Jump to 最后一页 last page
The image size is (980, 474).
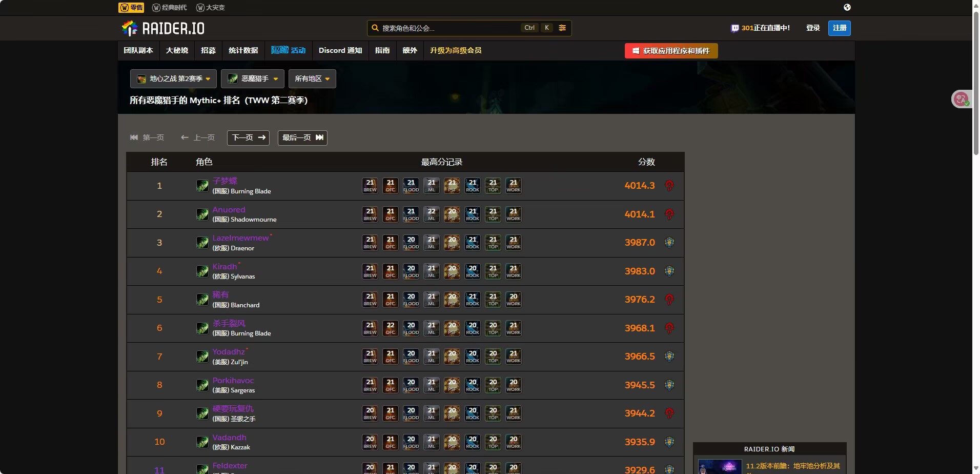click(302, 137)
